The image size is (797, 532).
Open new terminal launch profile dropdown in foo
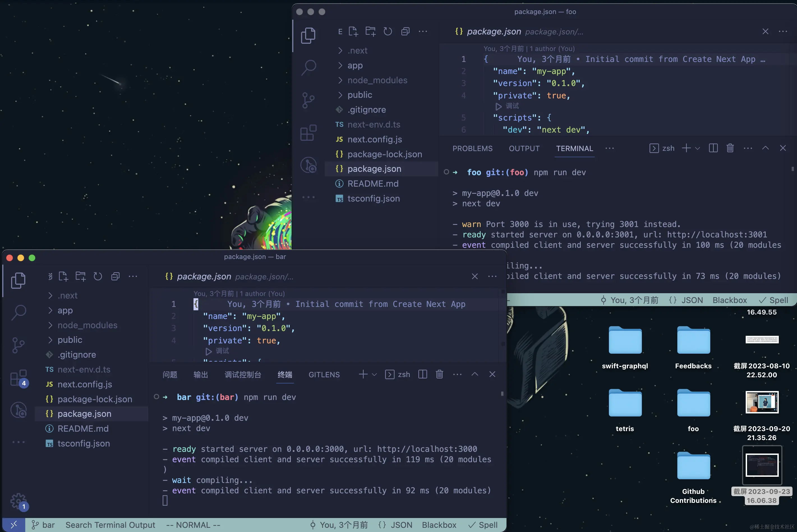pos(697,148)
